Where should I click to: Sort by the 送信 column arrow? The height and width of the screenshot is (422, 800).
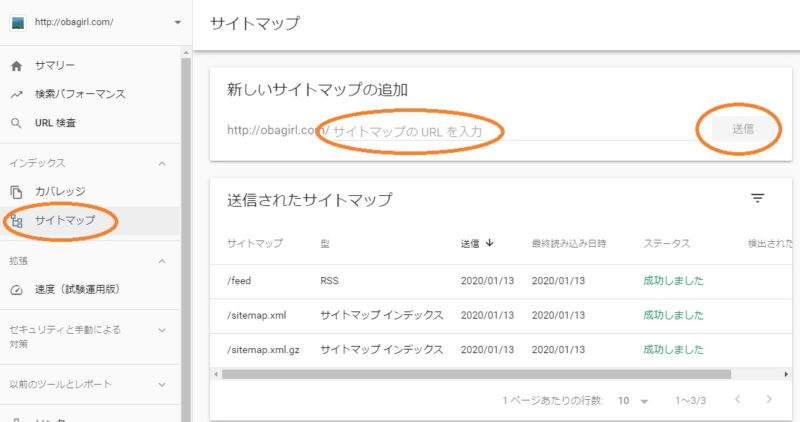click(490, 243)
